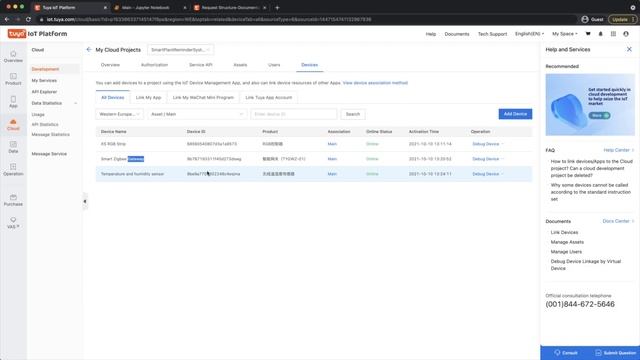The height and width of the screenshot is (360, 640).
Task: Open Data section in sidebar
Action: click(13, 147)
